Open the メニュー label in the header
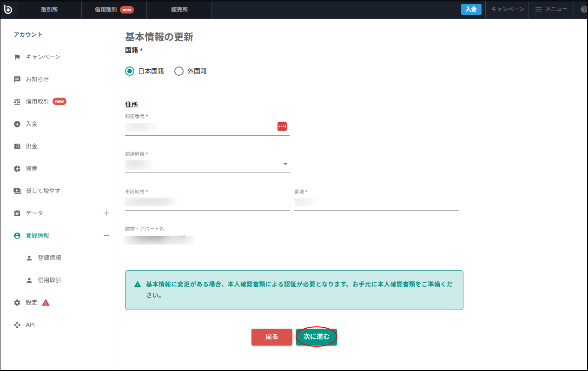The image size is (588, 371). pos(556,9)
